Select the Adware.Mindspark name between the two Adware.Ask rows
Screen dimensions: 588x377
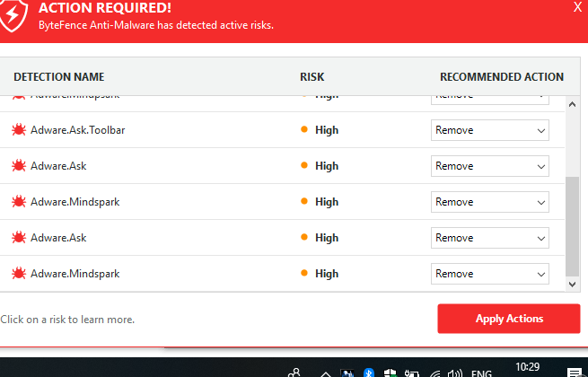[75, 202]
